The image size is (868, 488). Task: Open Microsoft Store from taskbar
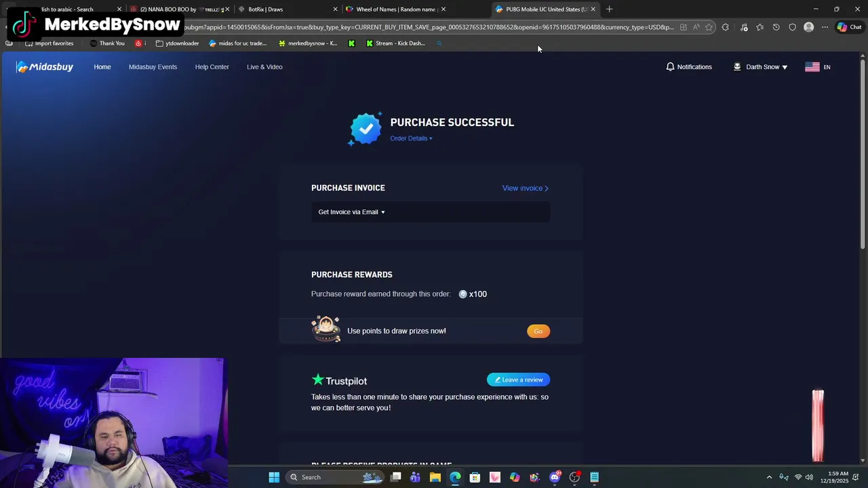point(475,477)
